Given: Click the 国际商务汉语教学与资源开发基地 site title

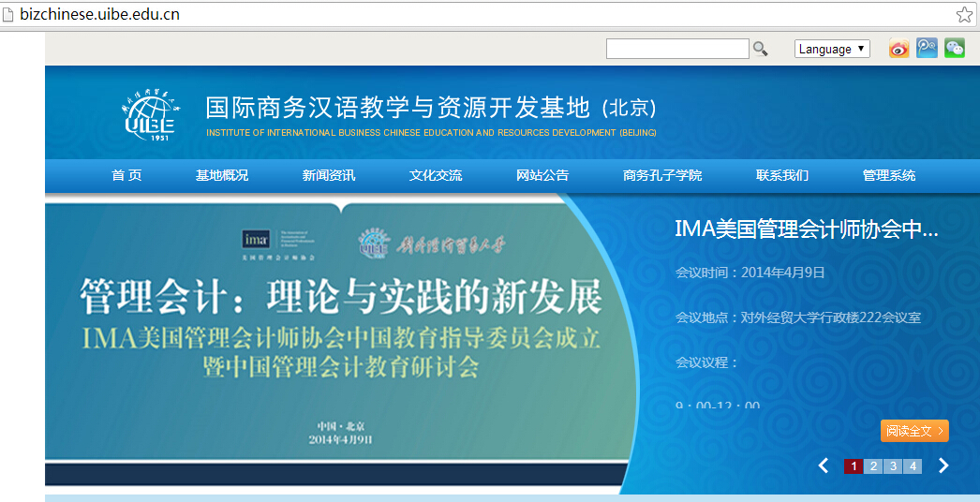Looking at the screenshot, I should click(431, 108).
